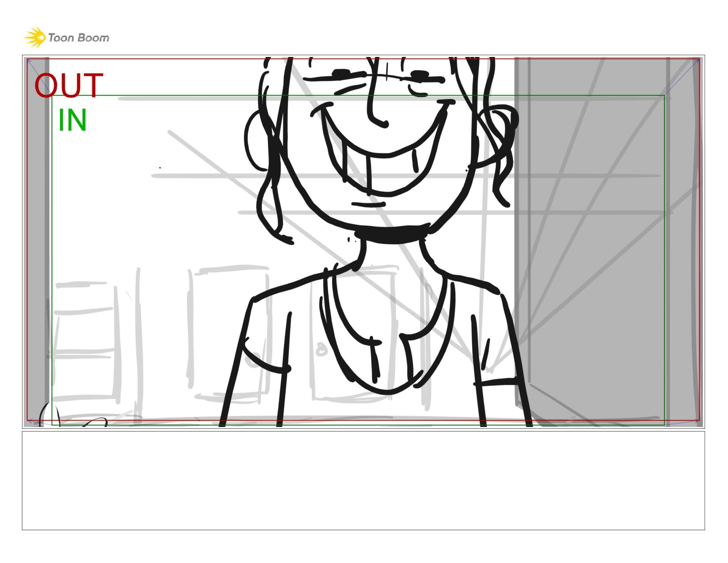
Task: Click the empty caption box below the panel
Action: pos(363,480)
